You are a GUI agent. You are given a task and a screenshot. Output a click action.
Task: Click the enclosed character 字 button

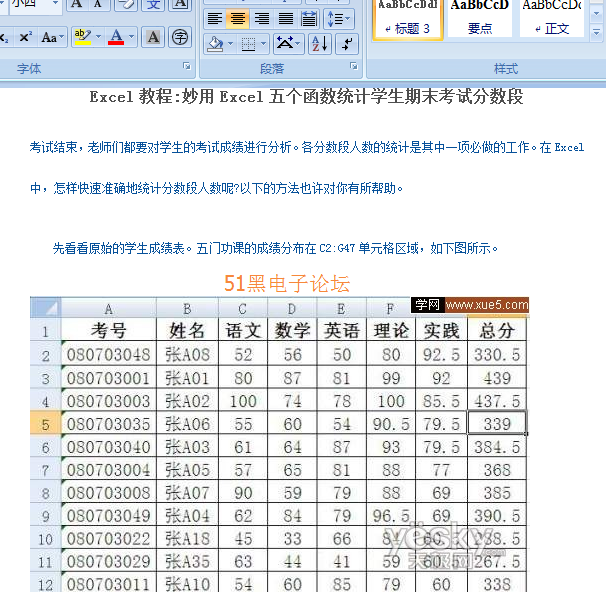[180, 37]
